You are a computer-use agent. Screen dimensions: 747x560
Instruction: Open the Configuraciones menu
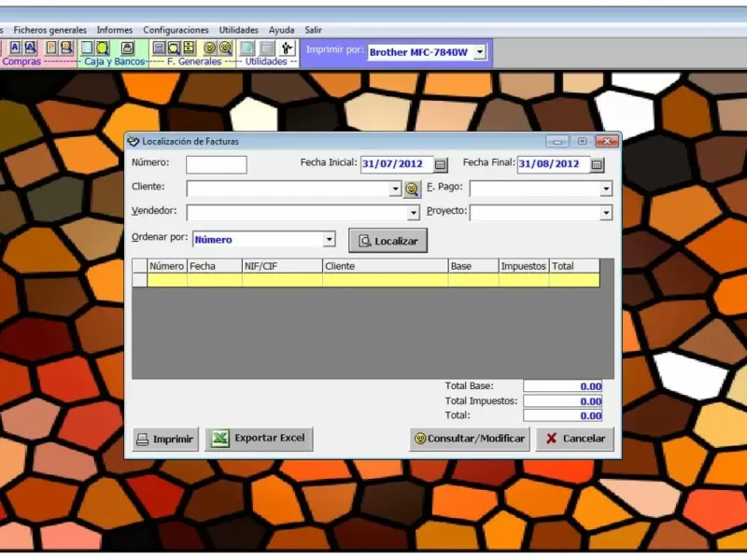point(176,30)
